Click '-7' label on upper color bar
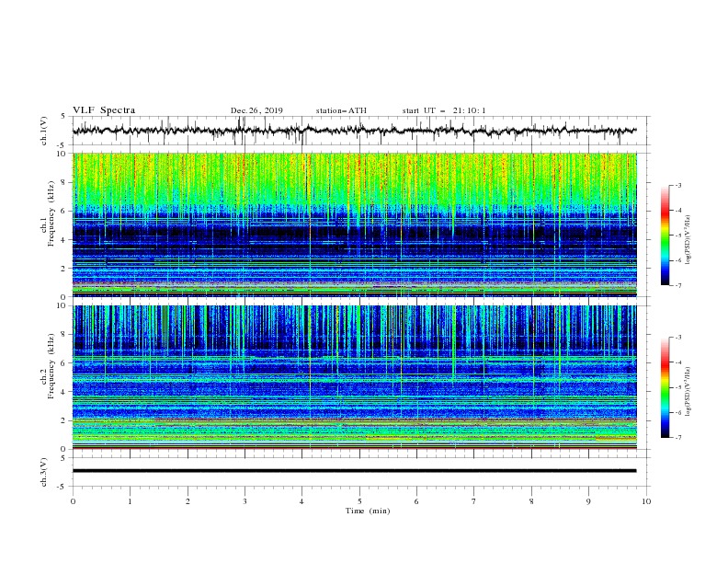This screenshot has width=728, height=563. tap(678, 285)
